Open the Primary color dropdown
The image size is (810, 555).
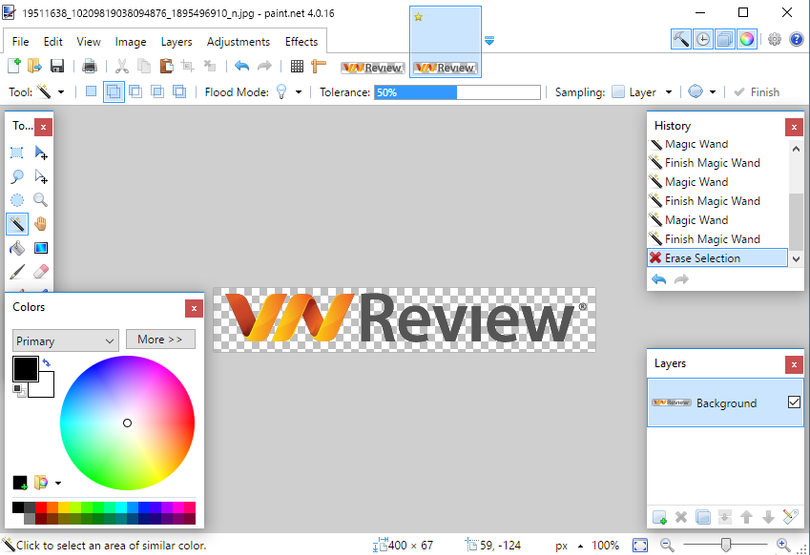tap(66, 341)
